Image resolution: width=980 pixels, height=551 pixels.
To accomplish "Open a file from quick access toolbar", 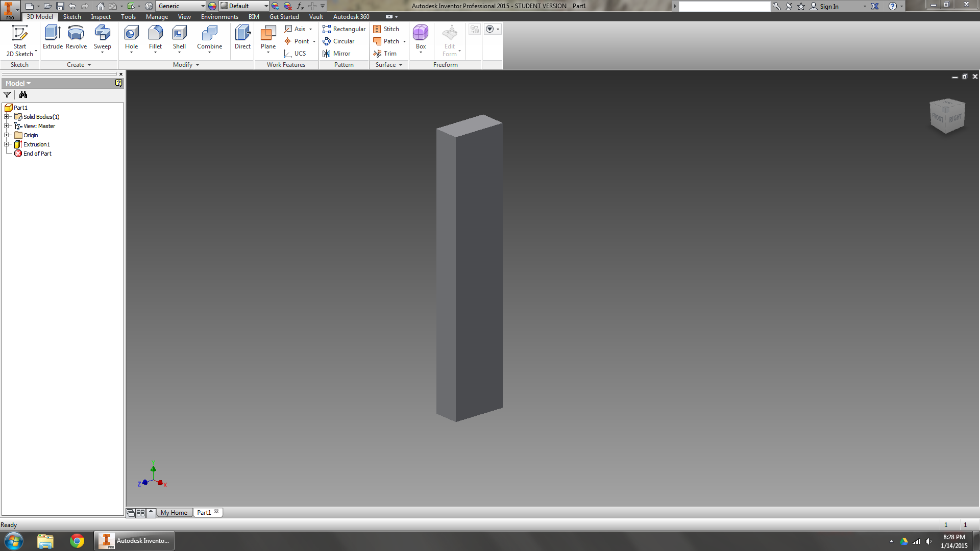I will [47, 6].
